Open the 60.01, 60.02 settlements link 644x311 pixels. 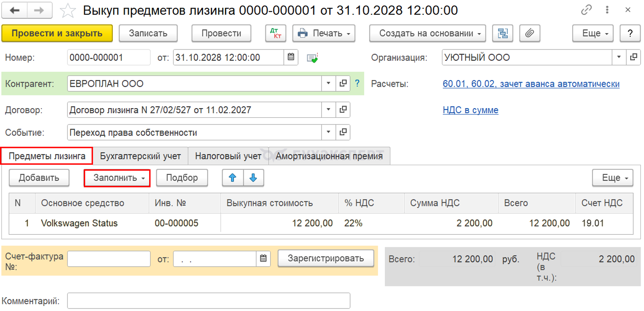(x=531, y=84)
